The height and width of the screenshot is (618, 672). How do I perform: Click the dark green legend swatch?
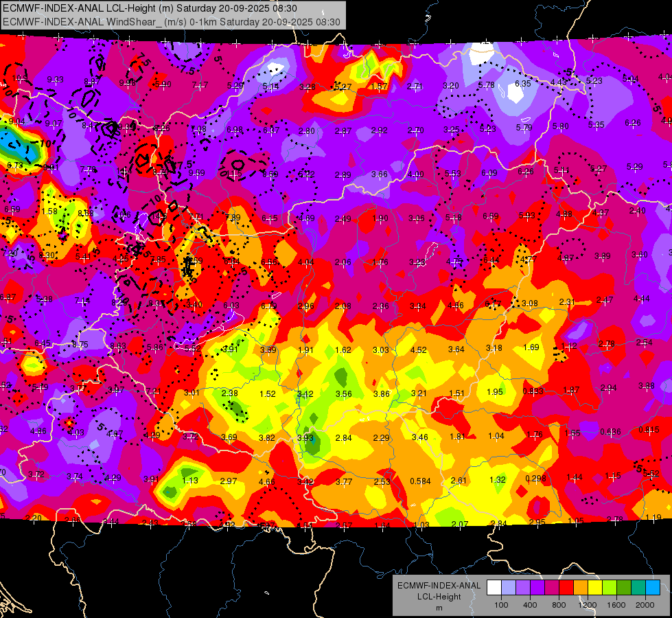(623, 588)
